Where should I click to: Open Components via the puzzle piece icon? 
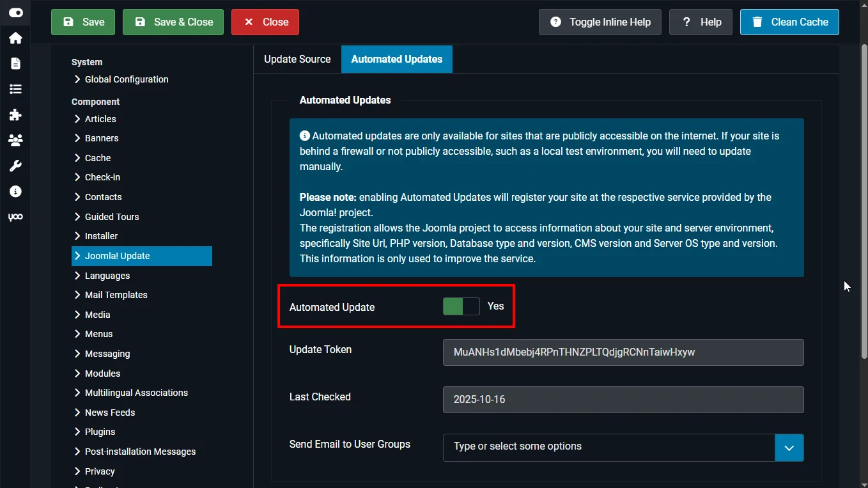click(x=15, y=114)
